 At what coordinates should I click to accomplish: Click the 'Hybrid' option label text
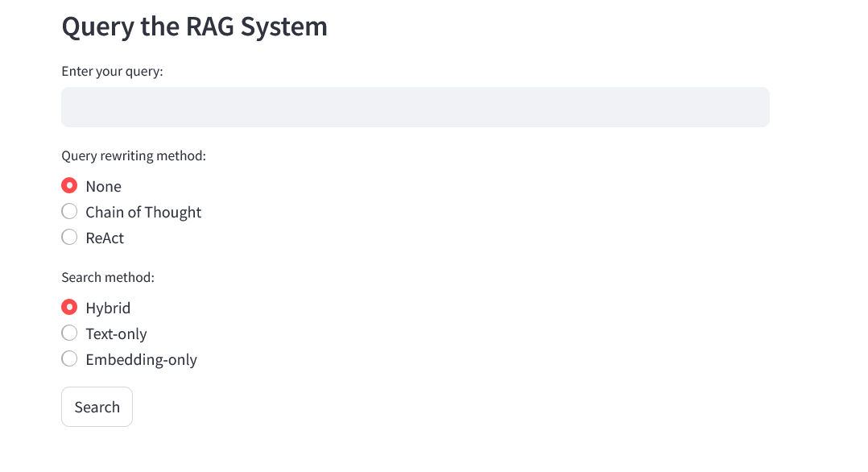coord(108,308)
